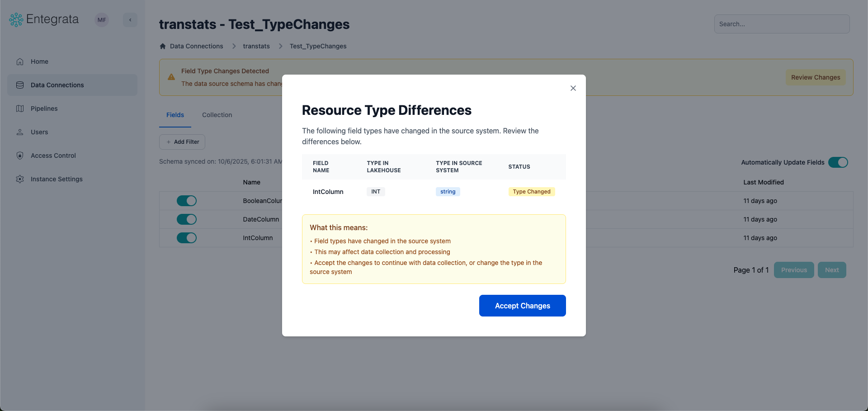This screenshot has height=411, width=868.
Task: Turn off Automatically Update Fields
Action: point(838,162)
